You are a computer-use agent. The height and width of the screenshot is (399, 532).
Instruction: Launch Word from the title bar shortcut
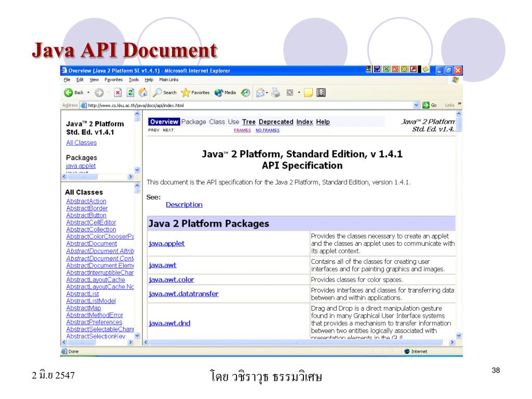[x=377, y=70]
